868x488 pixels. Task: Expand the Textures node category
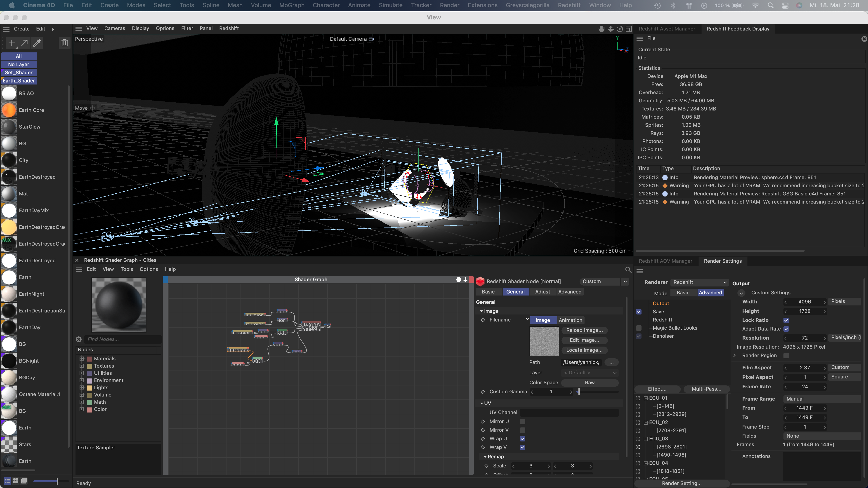82,366
